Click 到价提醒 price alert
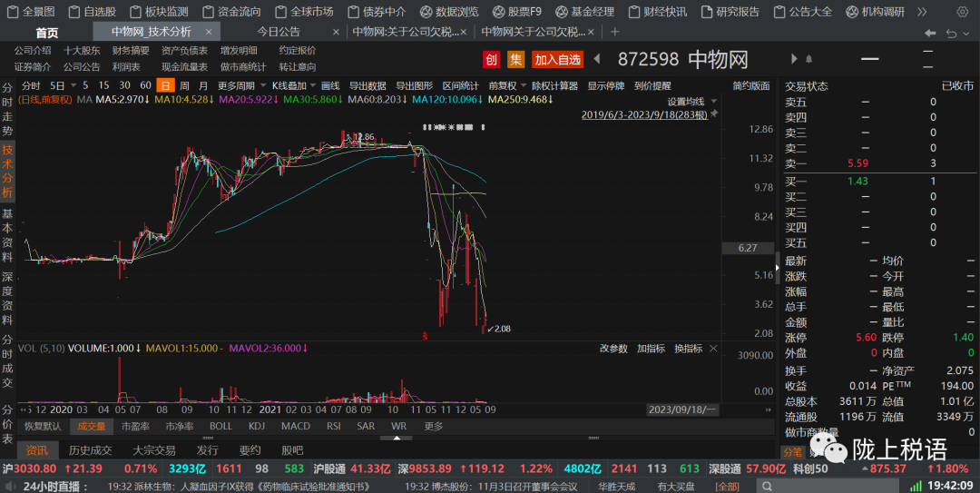This screenshot has height=493, width=980. click(x=652, y=85)
